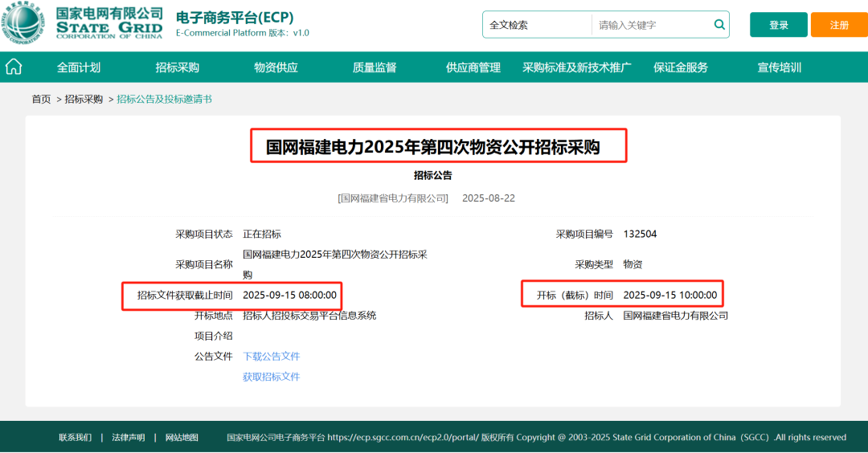Open the 宣传培训 menu

click(x=780, y=67)
